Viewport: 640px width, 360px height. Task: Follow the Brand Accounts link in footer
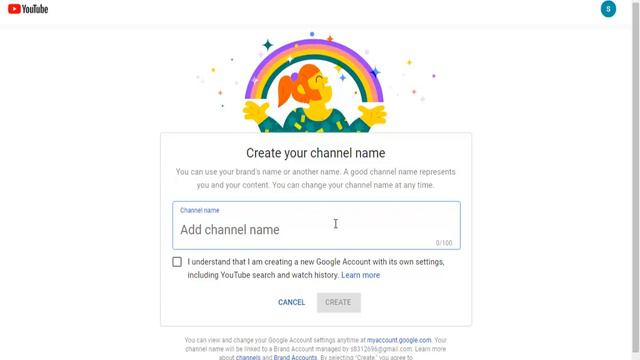point(295,357)
